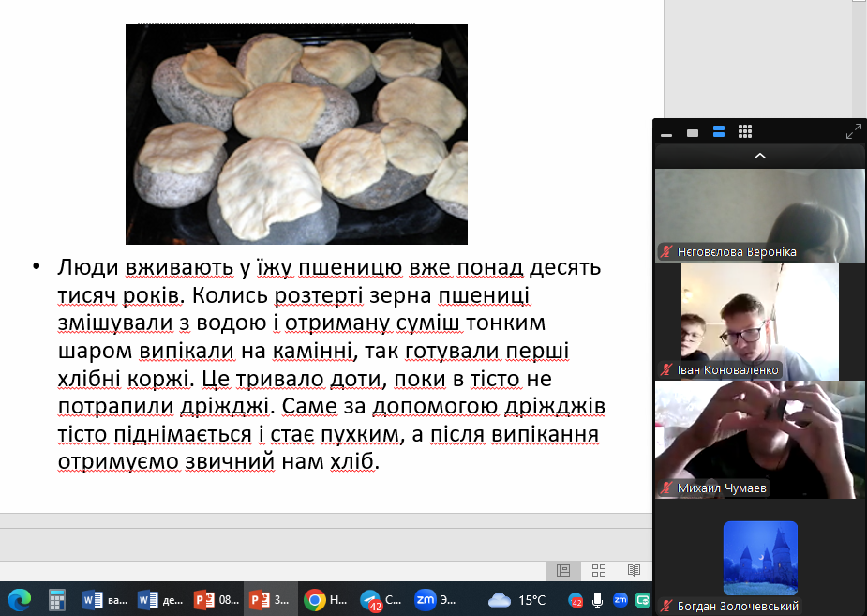Hide the Zoom thumbnail video panel
Viewport: 867px width, 616px height.
pos(666,133)
